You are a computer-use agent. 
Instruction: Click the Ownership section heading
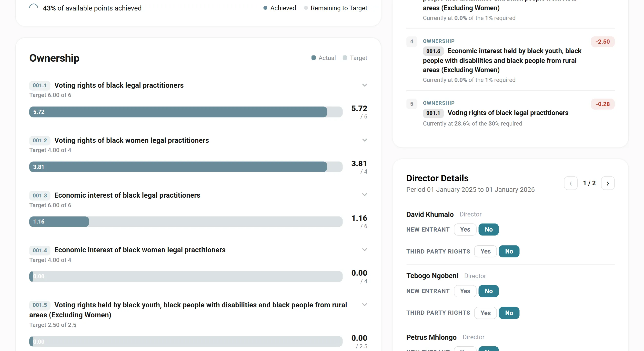pos(54,58)
